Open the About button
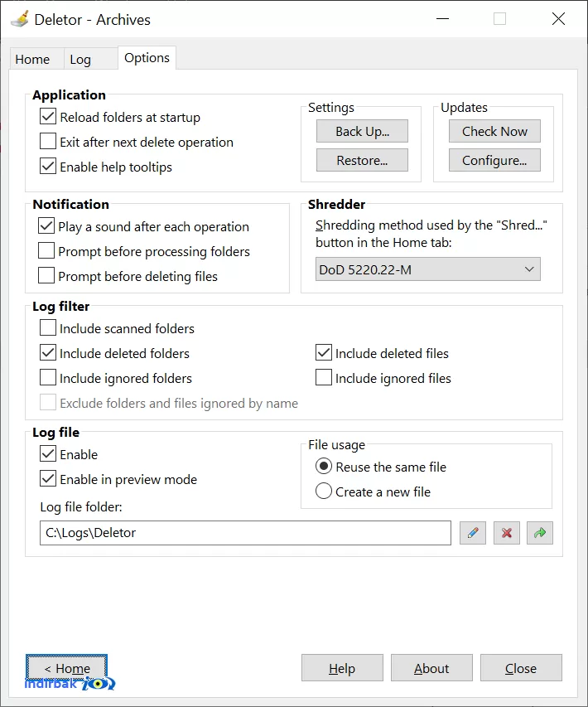 click(431, 668)
